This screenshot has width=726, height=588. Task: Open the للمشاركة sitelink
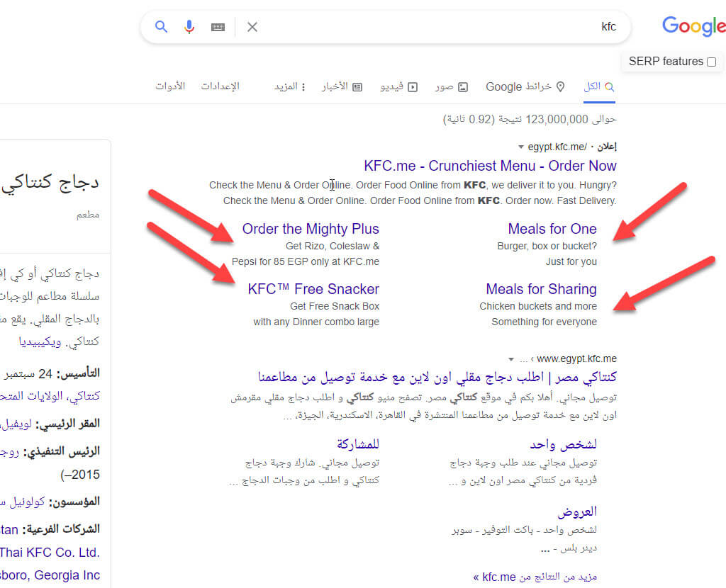[358, 445]
